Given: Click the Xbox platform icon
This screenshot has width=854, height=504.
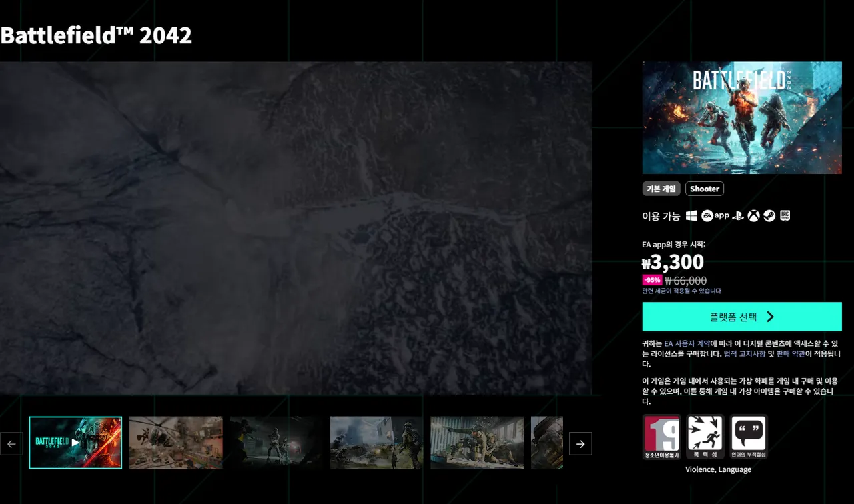Looking at the screenshot, I should (754, 216).
